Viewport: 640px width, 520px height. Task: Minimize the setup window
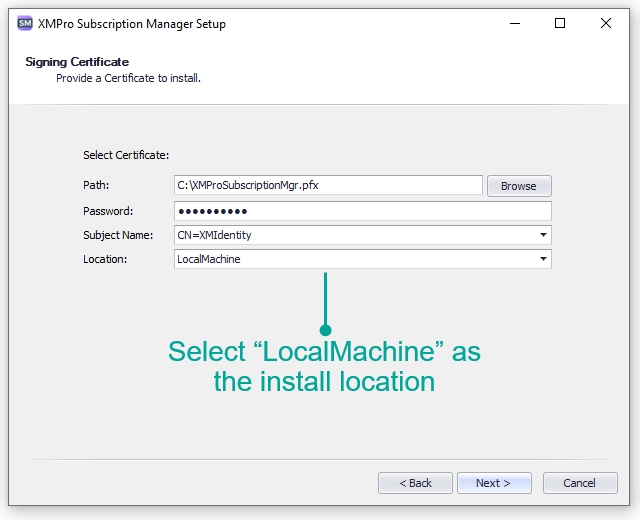[515, 23]
